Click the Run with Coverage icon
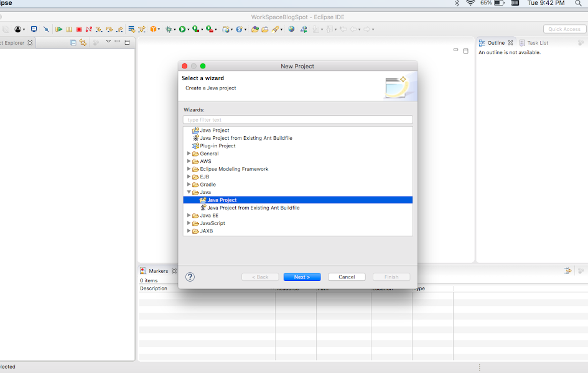588x373 pixels. pos(195,29)
